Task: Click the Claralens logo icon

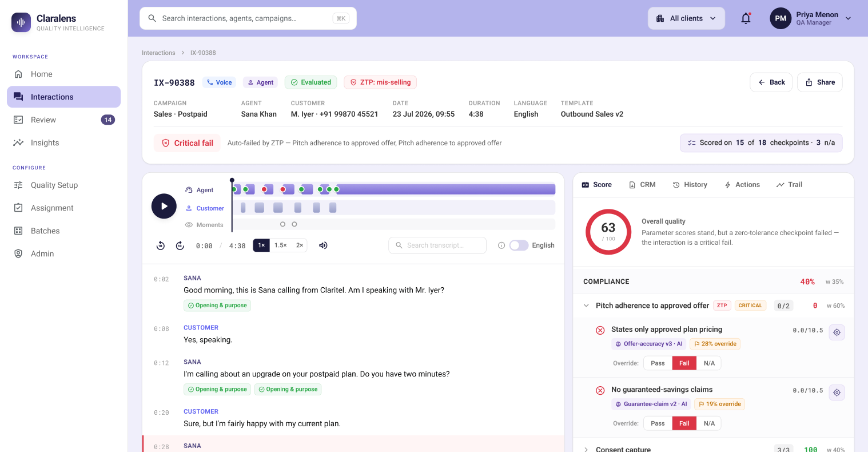Action: point(21,22)
